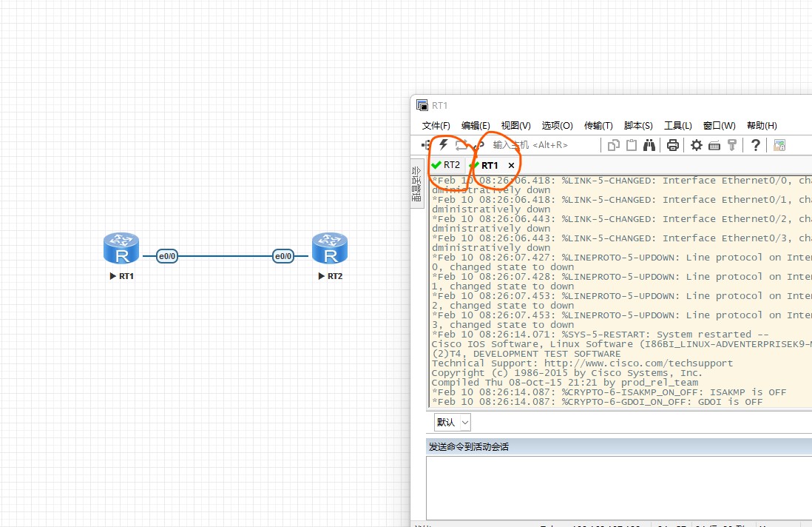Screen dimensions: 812x527
Task: Close the RT1 session tab
Action: pos(511,165)
